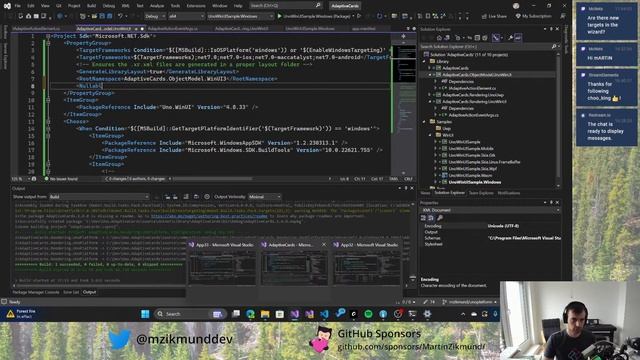Viewport: 640px width, 360px height.
Task: Click the Windows Start button
Action: click(x=145, y=314)
